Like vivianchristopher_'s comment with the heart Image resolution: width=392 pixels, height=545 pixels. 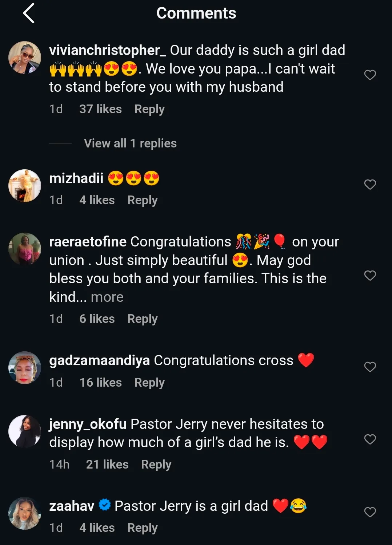click(370, 75)
